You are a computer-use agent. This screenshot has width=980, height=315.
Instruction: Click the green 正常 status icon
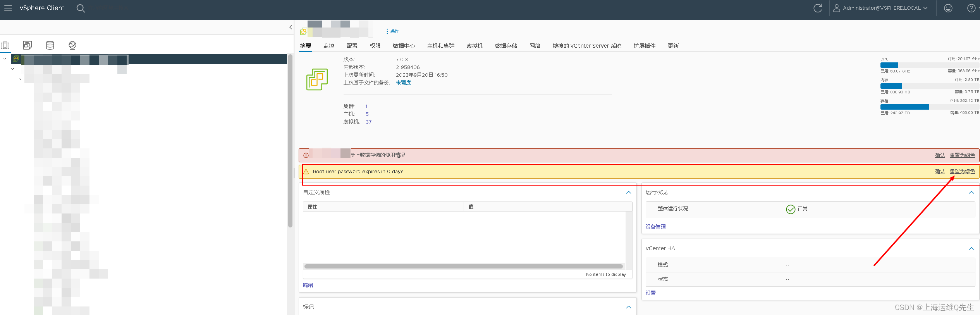click(x=791, y=209)
